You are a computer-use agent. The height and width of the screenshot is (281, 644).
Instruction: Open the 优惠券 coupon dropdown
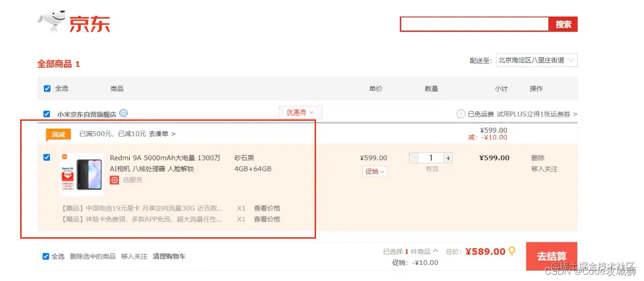tap(301, 112)
